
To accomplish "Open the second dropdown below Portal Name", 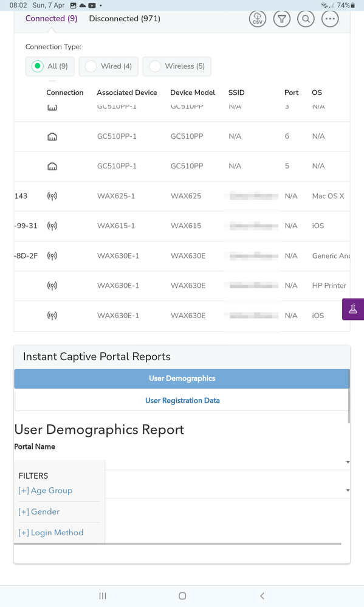I will [x=227, y=490].
